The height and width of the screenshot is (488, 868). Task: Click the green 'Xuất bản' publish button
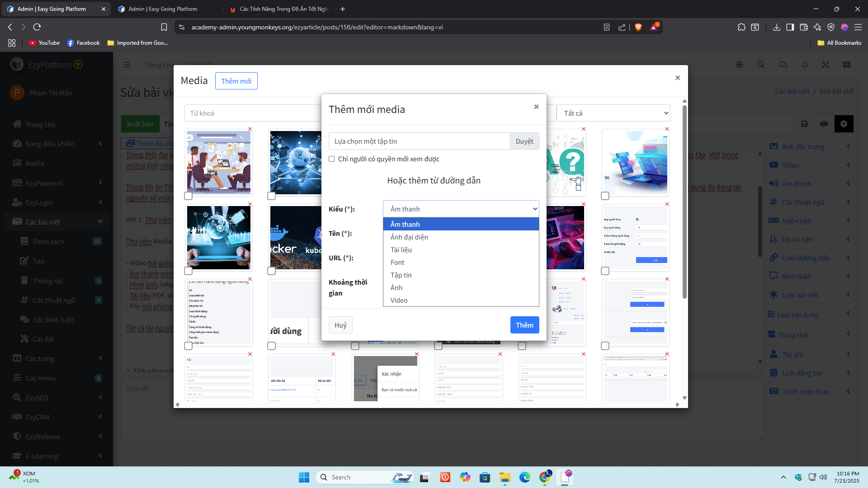pos(140,124)
